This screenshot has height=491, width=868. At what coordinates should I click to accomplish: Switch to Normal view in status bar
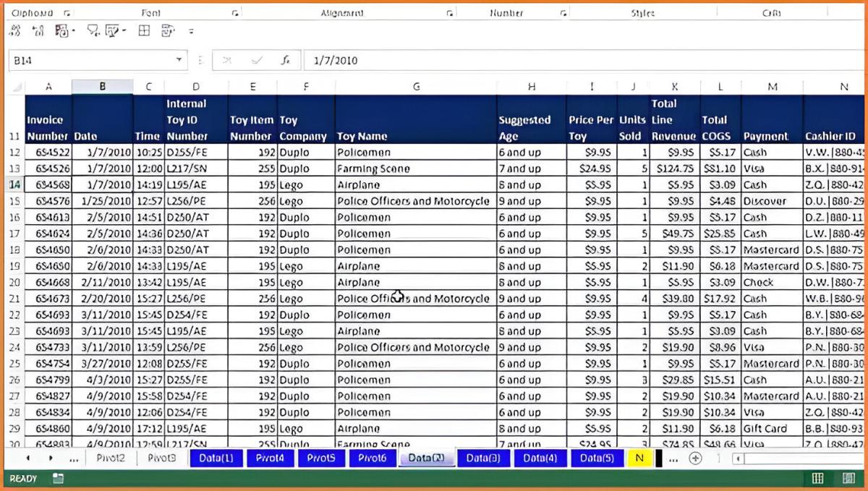[x=817, y=478]
